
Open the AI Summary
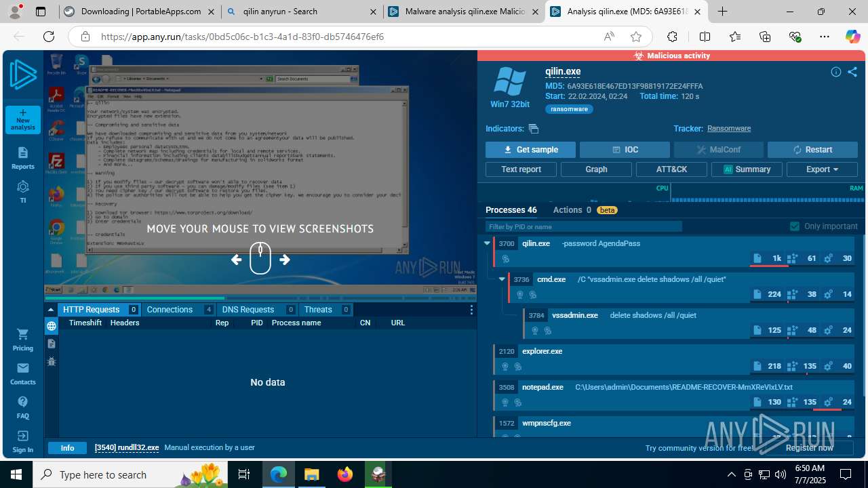click(747, 169)
